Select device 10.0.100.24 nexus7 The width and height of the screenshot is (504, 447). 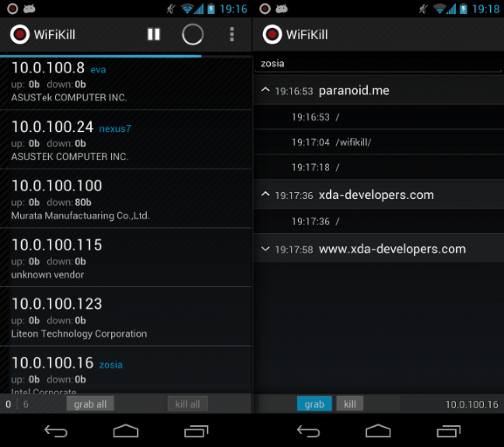(x=126, y=140)
